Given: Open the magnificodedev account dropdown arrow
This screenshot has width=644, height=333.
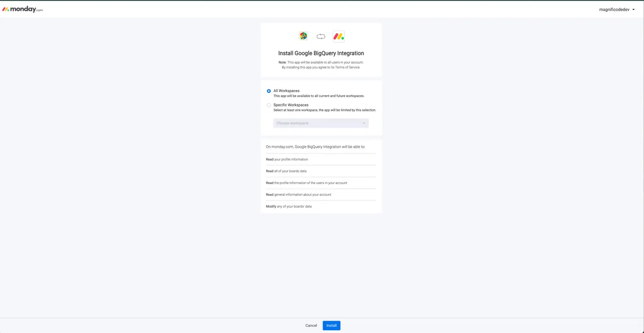Looking at the screenshot, I should (x=633, y=10).
